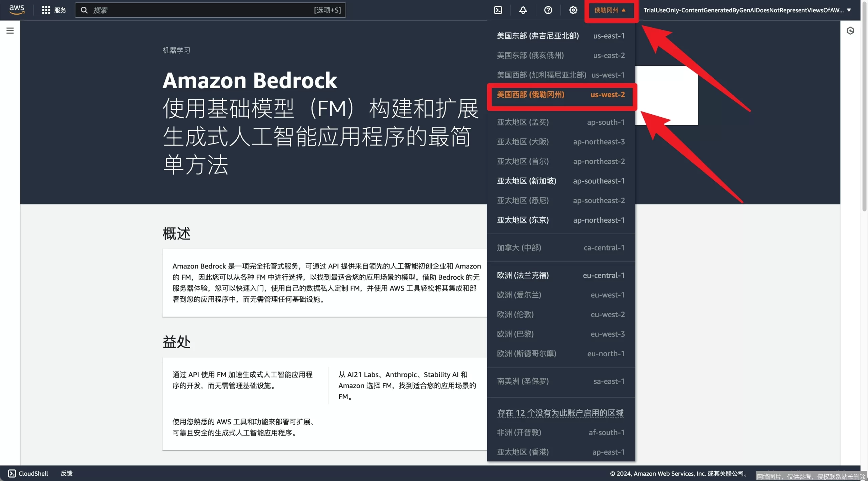Focus the 搜索 search field
The image size is (868, 481).
(x=210, y=10)
